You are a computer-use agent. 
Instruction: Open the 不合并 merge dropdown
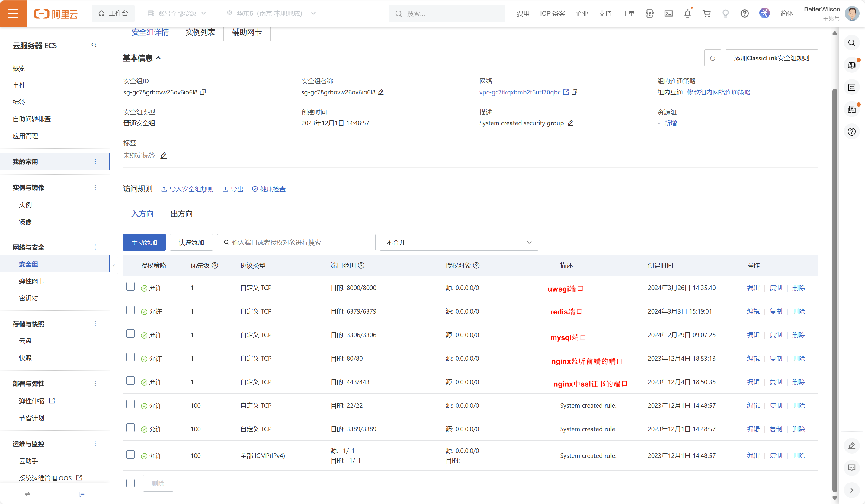459,243
